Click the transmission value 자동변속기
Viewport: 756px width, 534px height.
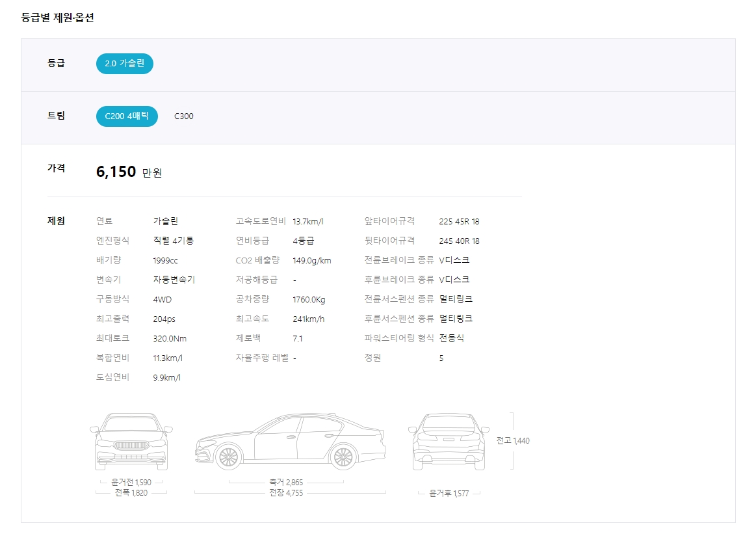tap(174, 280)
